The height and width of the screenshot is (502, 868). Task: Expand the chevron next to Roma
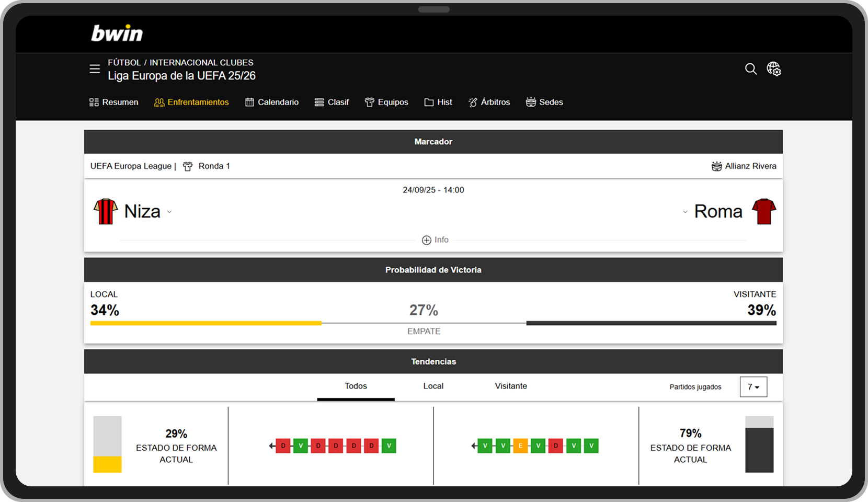(685, 212)
